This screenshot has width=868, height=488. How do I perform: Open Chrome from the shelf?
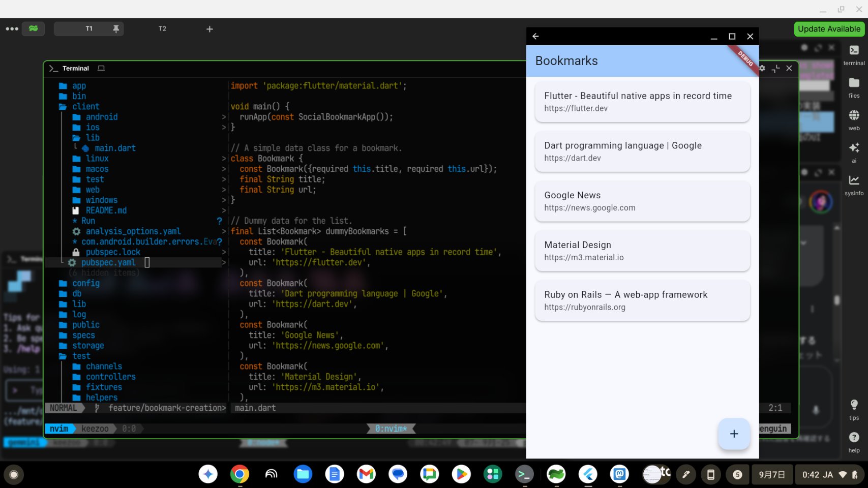240,474
